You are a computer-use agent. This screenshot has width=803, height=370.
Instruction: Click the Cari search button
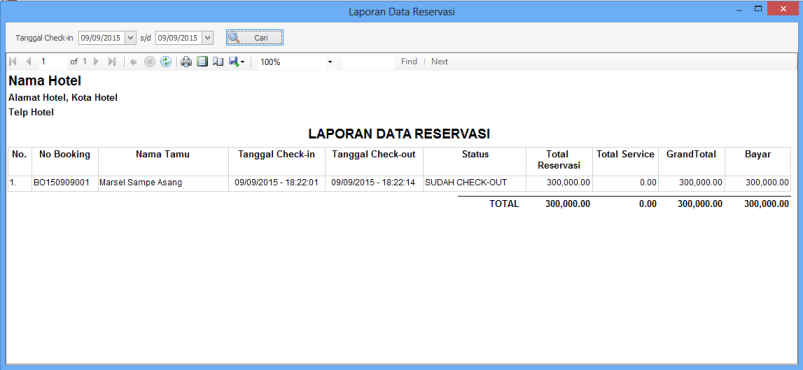pyautogui.click(x=255, y=37)
